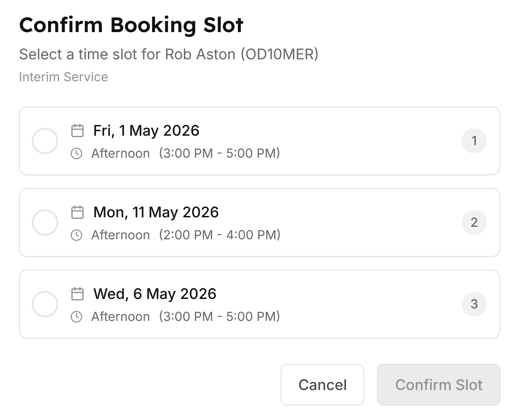Click the number 3 badge on the third slot
Image resolution: width=521 pixels, height=420 pixels.
[474, 304]
